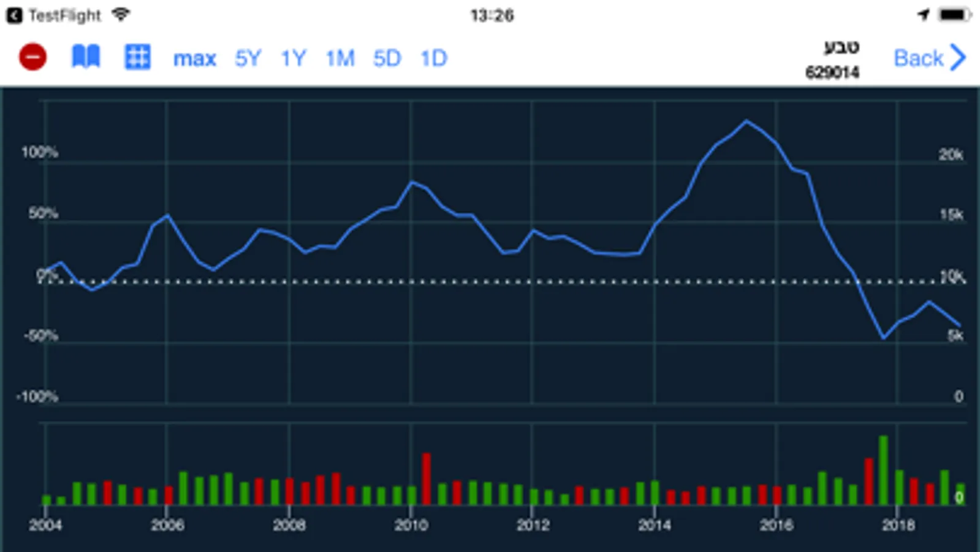Select the 5D time range
Image resolution: width=980 pixels, height=552 pixels.
coord(387,58)
